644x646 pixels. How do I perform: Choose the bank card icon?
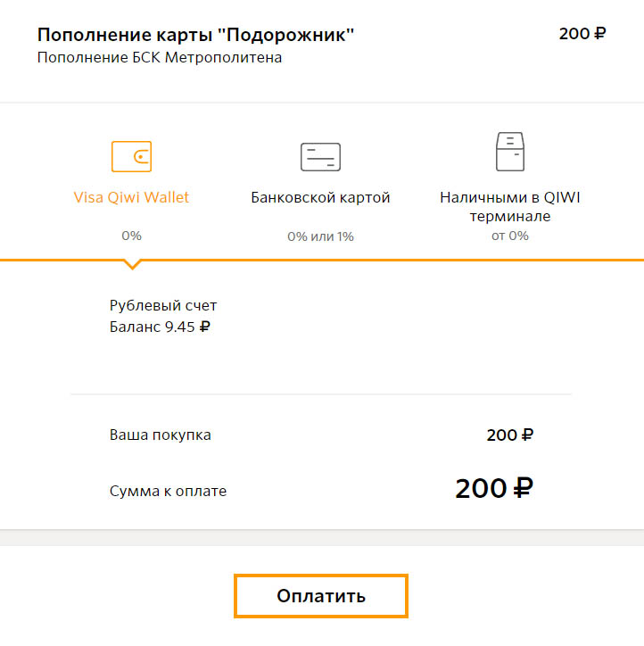coord(320,157)
